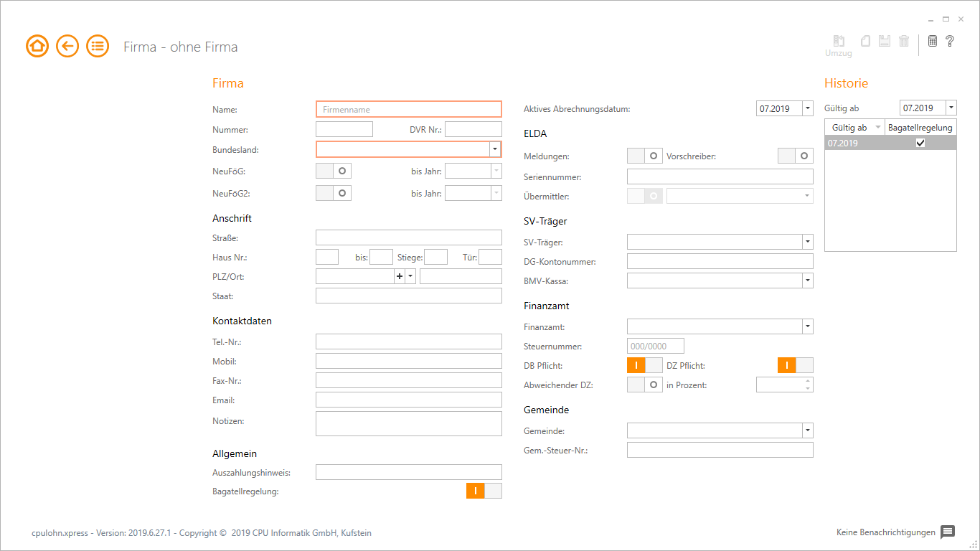Click the Gem.-Steuer-Nr. field

tap(720, 450)
